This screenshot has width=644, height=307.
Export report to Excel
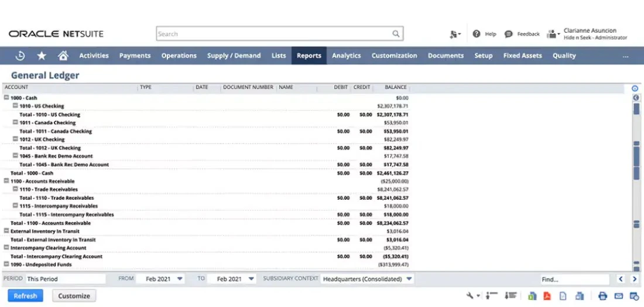532,295
